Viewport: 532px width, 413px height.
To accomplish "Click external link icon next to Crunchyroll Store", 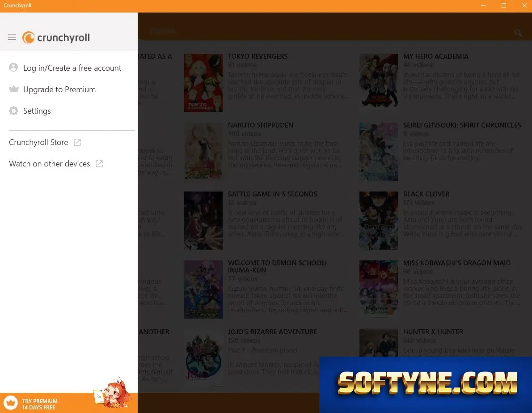I will tap(77, 142).
